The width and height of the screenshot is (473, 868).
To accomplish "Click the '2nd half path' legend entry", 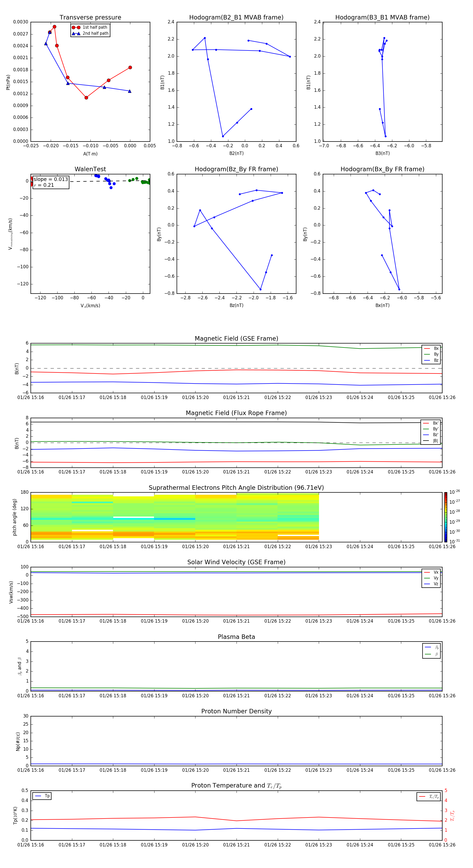I will [90, 33].
